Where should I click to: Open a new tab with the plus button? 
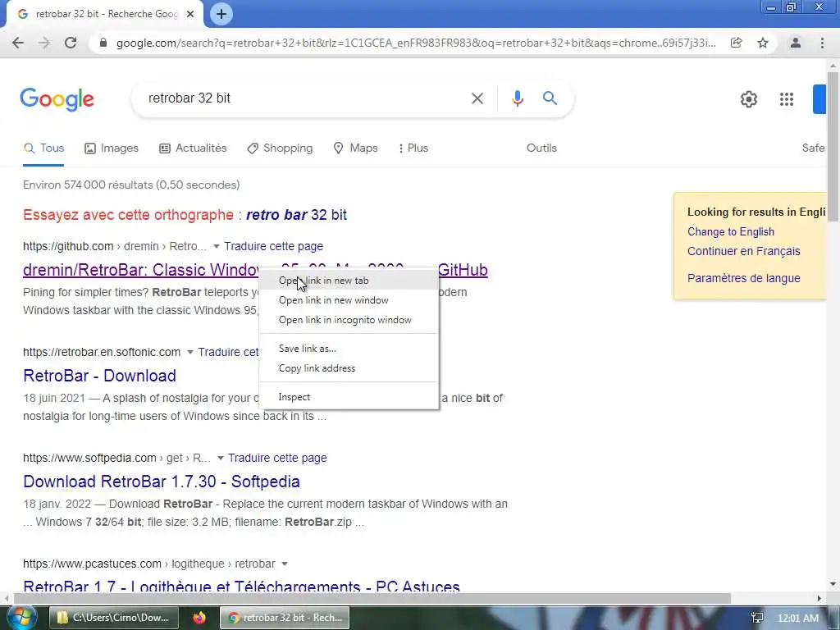click(221, 14)
